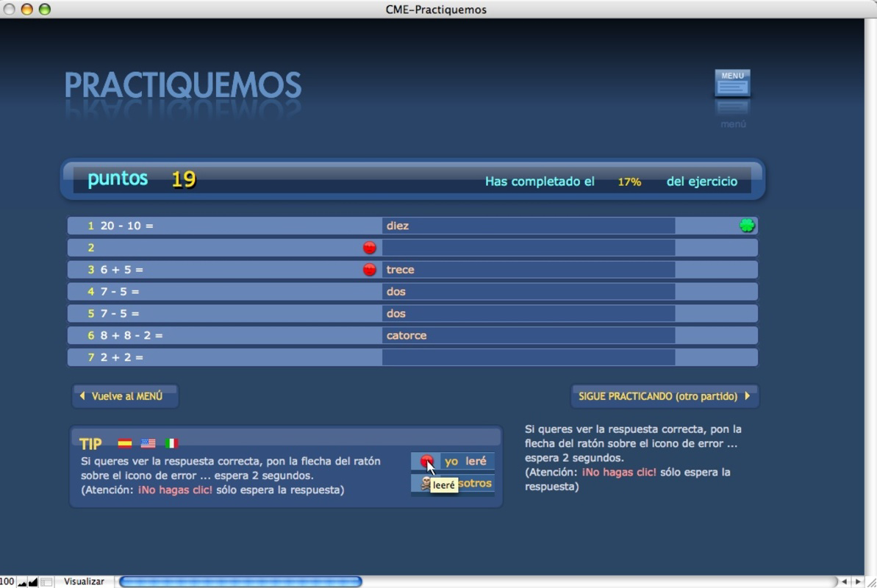Click the zoom value 100 in status bar
Viewport: 877px width, 588px height.
coord(7,582)
